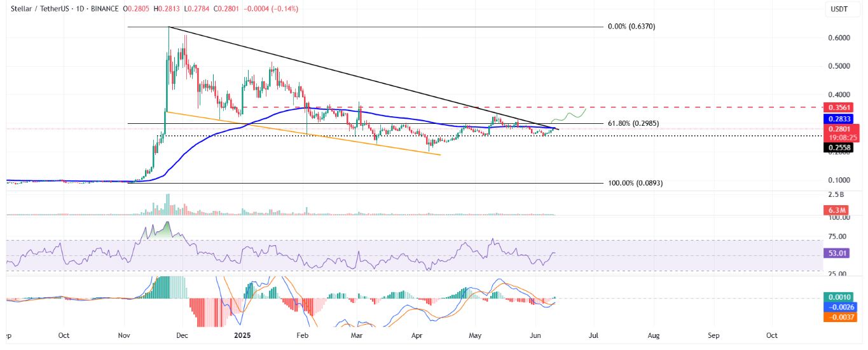Click the Feb date on time axis
868x350 pixels.
(x=303, y=334)
